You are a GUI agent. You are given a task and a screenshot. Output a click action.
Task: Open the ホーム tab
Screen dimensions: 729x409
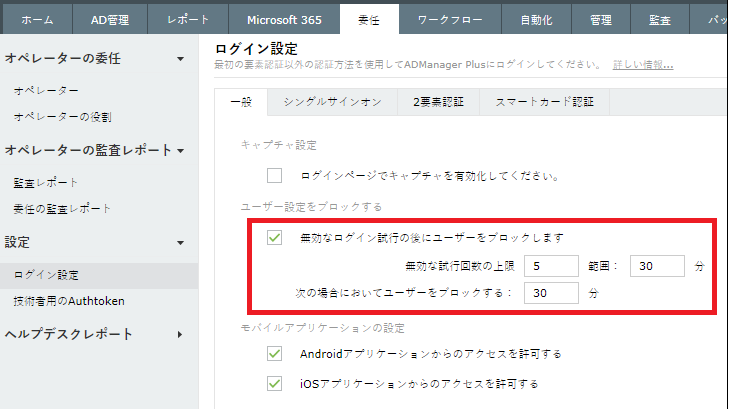coord(37,20)
